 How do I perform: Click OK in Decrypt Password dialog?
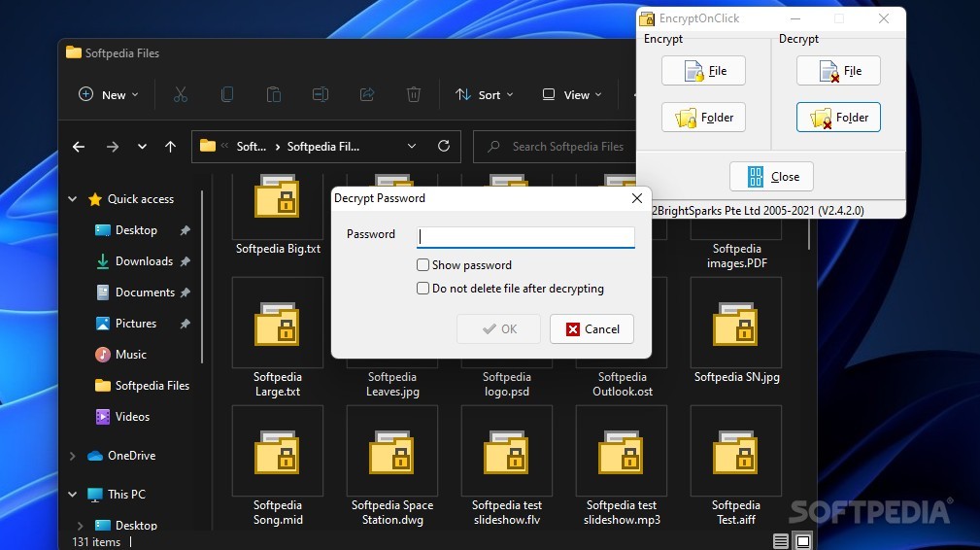coord(498,328)
